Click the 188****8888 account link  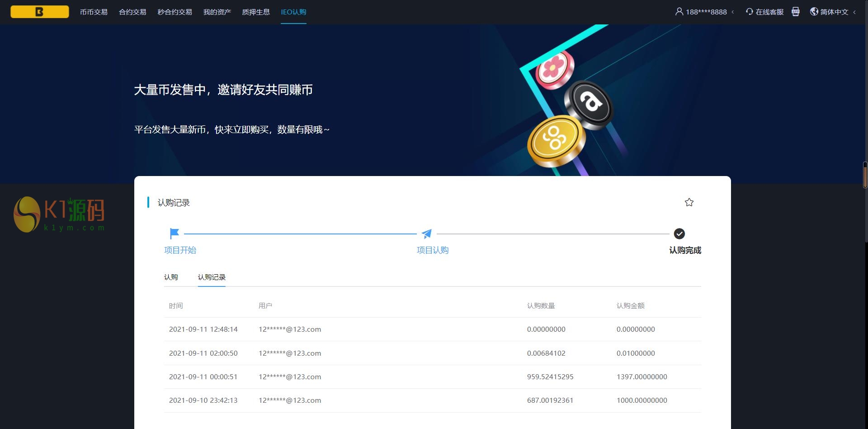coord(706,12)
